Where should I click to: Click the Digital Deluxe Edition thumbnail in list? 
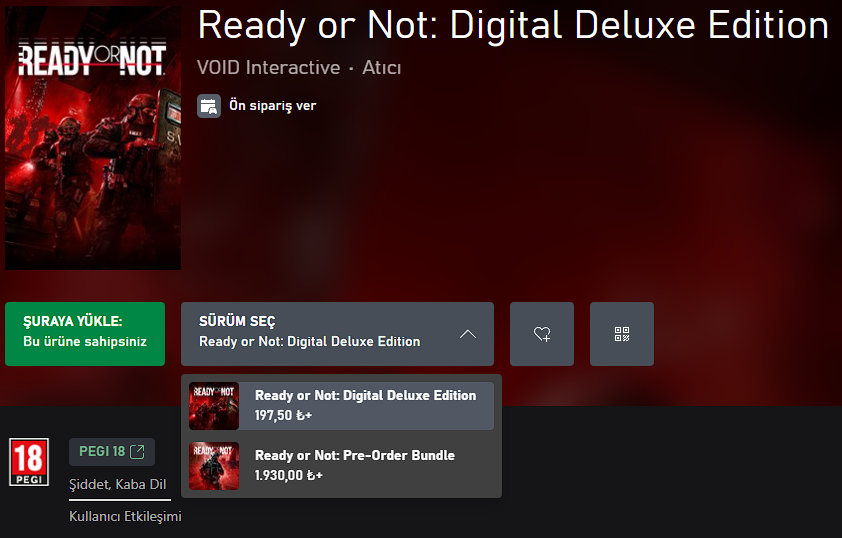(214, 406)
